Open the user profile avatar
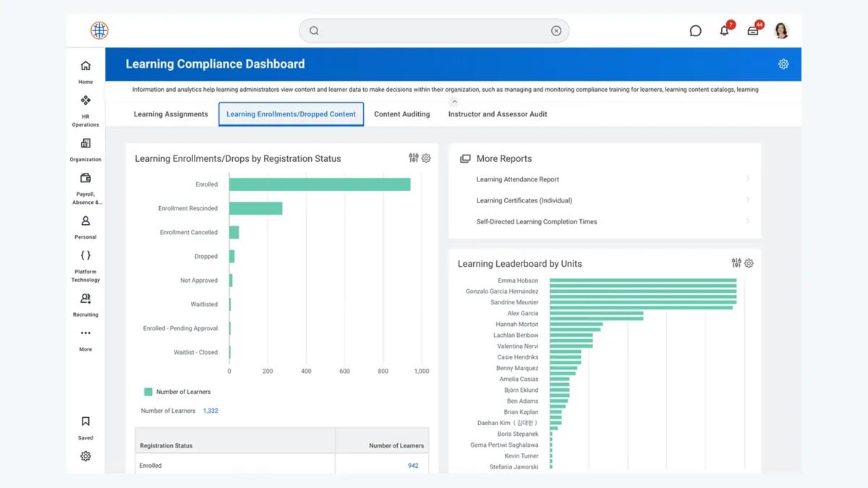868x488 pixels. coord(781,30)
